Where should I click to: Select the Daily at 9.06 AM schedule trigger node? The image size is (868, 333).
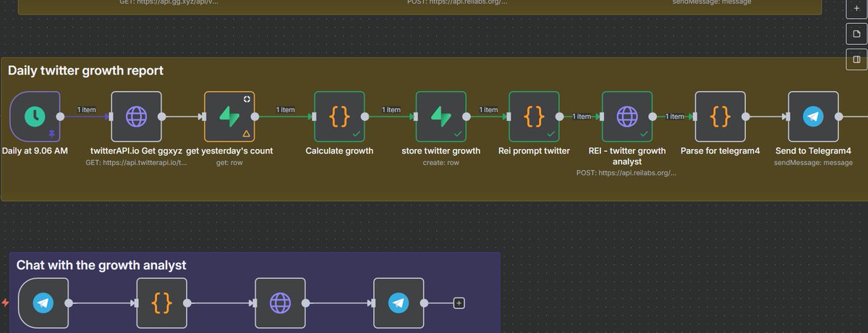[x=35, y=117]
